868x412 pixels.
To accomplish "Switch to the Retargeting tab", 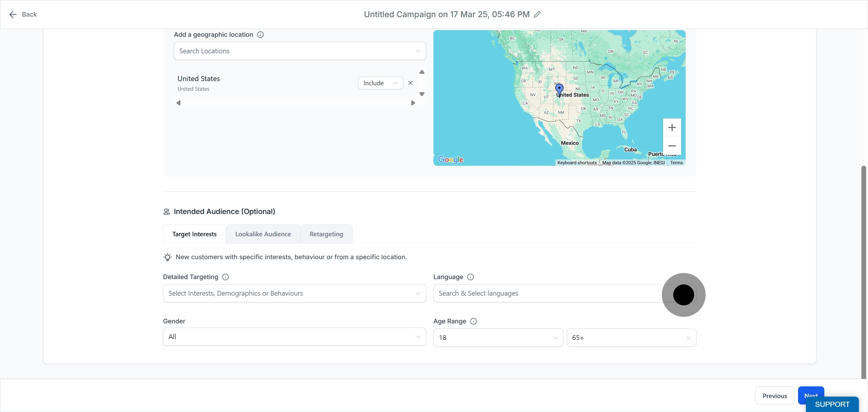I will pyautogui.click(x=326, y=234).
